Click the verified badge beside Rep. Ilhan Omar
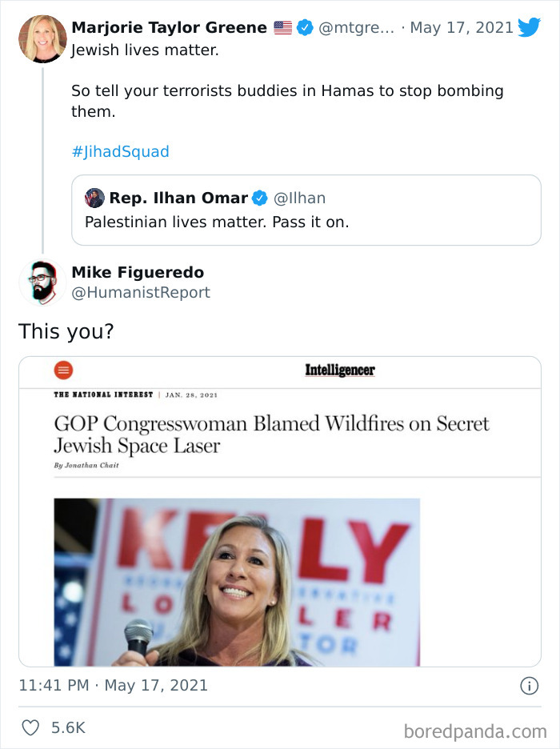This screenshot has height=749, width=560. pos(260,198)
